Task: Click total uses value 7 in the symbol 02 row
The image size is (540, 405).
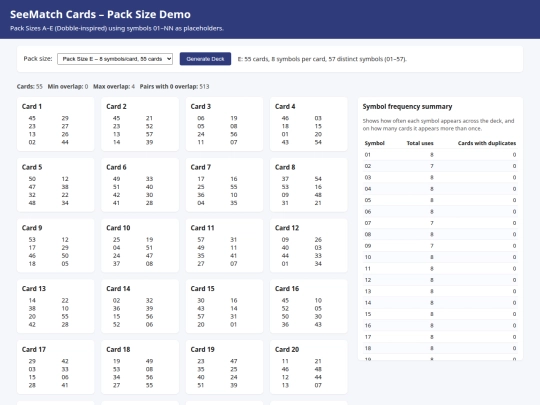Action: pos(432,166)
